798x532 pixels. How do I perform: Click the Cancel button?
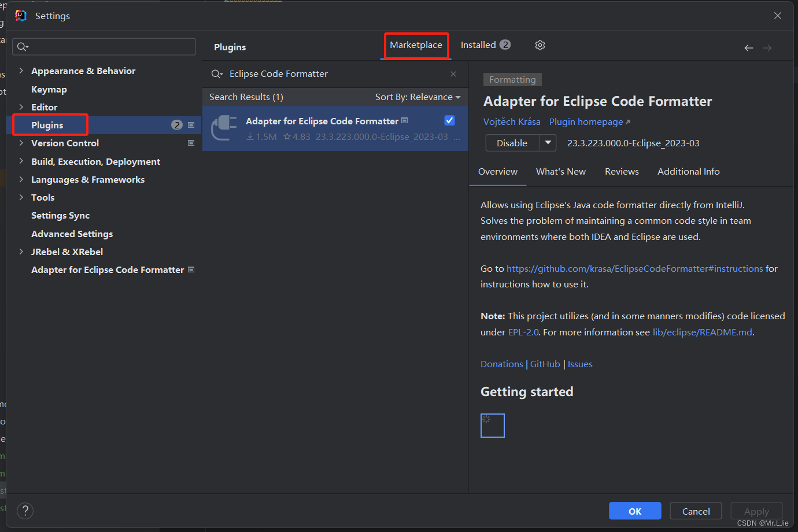pyautogui.click(x=696, y=511)
